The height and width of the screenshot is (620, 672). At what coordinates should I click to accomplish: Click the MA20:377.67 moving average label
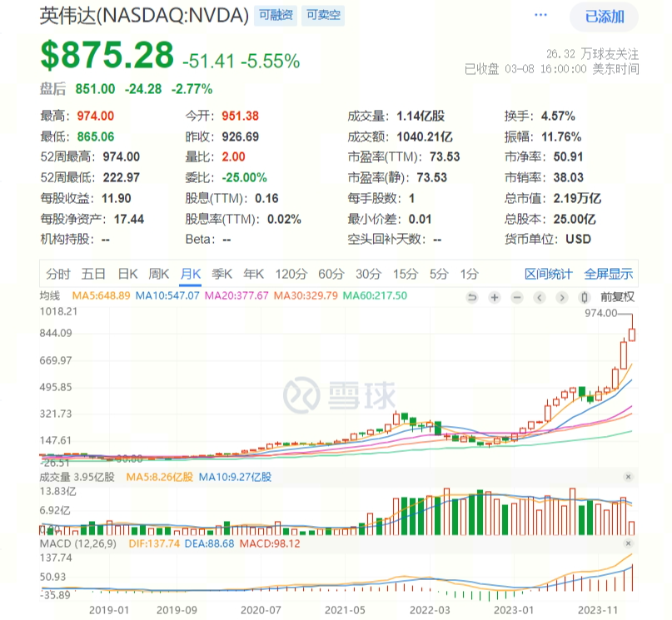tap(236, 296)
